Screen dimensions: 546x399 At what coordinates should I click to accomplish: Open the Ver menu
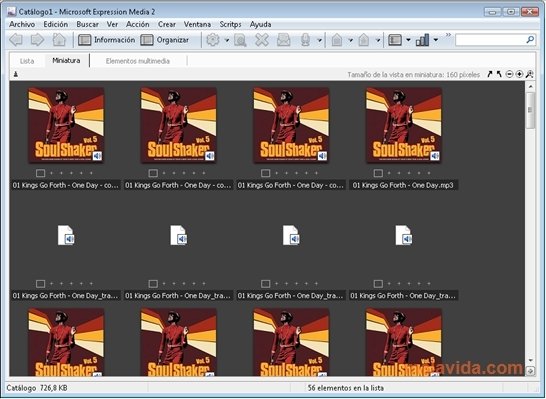(112, 24)
